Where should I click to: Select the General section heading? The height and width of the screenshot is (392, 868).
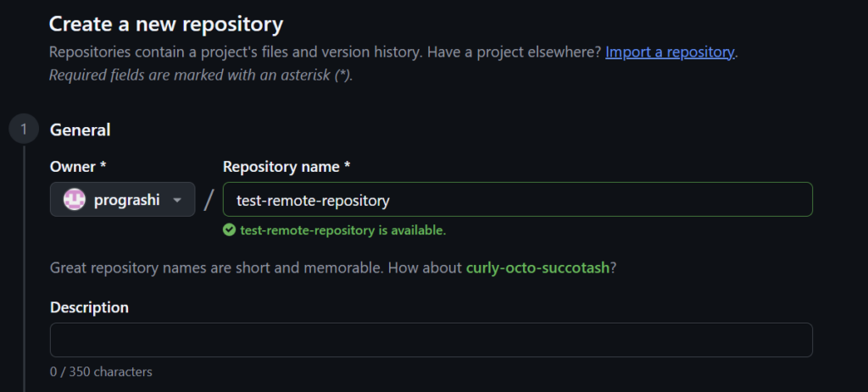coord(81,130)
